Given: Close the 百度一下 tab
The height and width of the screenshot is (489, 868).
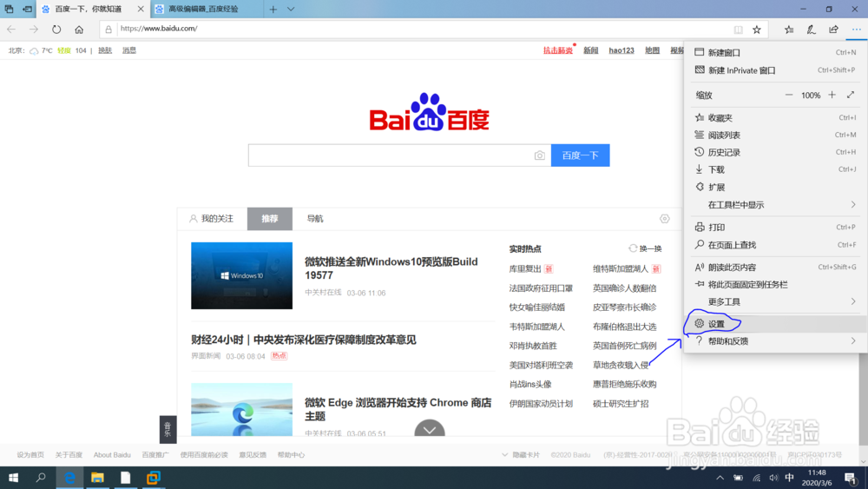Looking at the screenshot, I should pos(141,10).
